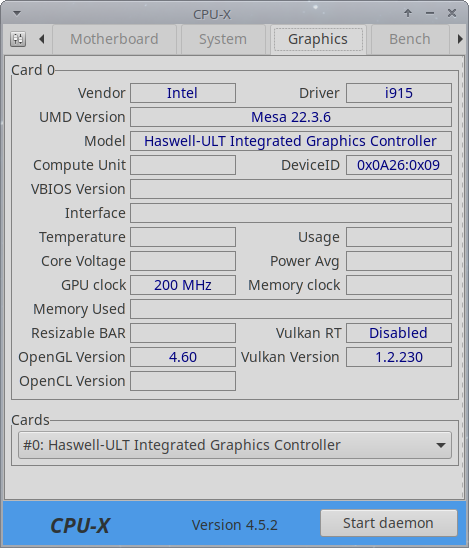Click the empty Memory clock field

399,285
